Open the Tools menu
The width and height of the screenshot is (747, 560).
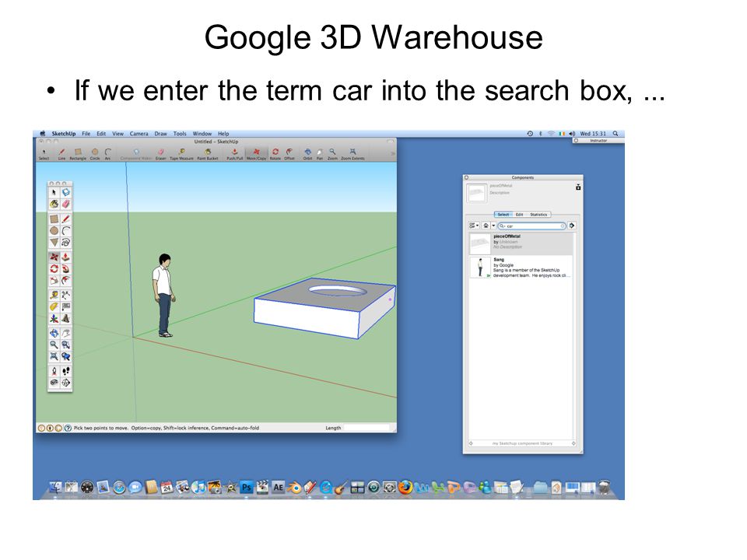click(180, 134)
